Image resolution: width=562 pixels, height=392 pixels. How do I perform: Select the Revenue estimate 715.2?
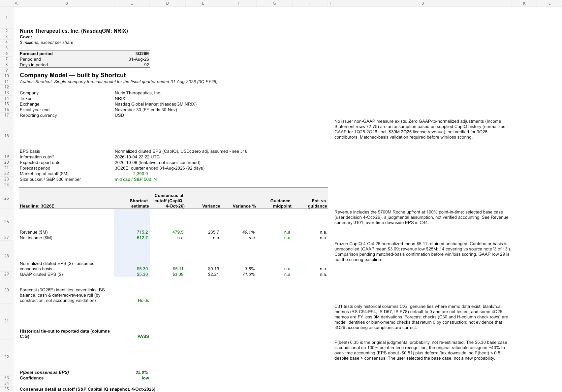[x=142, y=232]
